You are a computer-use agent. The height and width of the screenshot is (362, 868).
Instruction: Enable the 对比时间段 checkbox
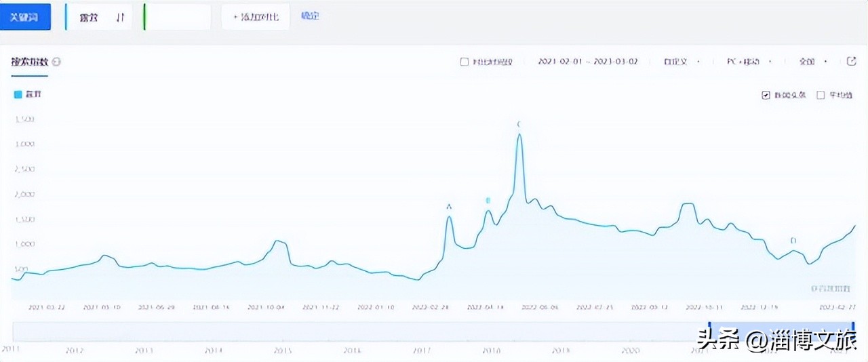click(x=465, y=62)
